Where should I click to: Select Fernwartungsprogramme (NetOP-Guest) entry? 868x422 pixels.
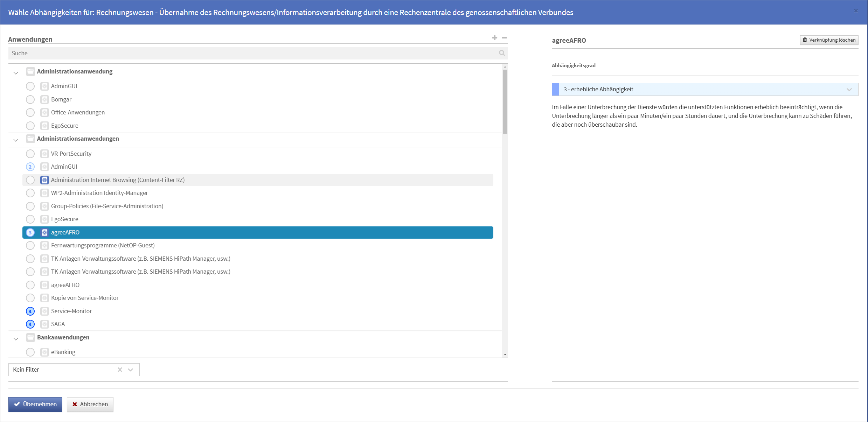tap(103, 245)
